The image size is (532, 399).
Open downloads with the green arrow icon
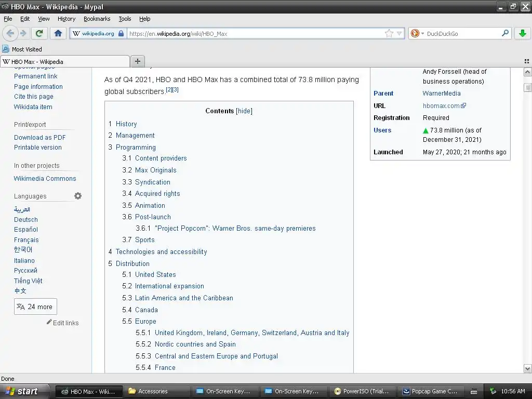click(x=523, y=33)
